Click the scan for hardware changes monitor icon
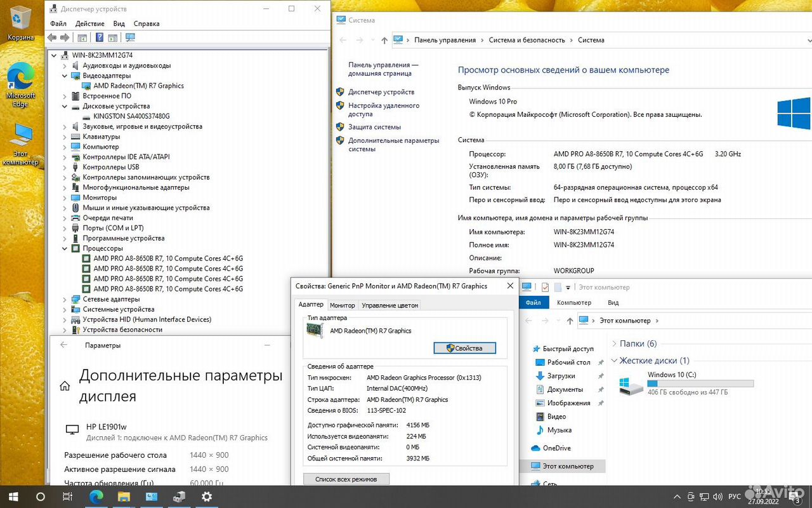812x508 pixels. 130,37
